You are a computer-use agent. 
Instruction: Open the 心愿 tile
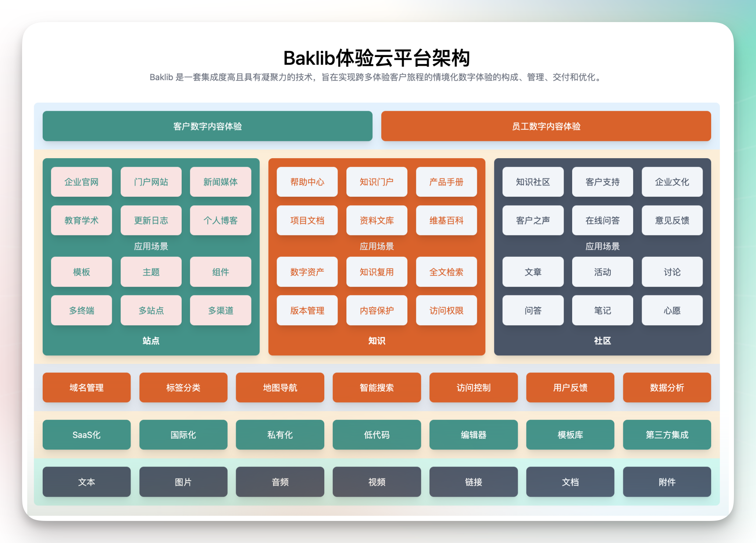672,310
